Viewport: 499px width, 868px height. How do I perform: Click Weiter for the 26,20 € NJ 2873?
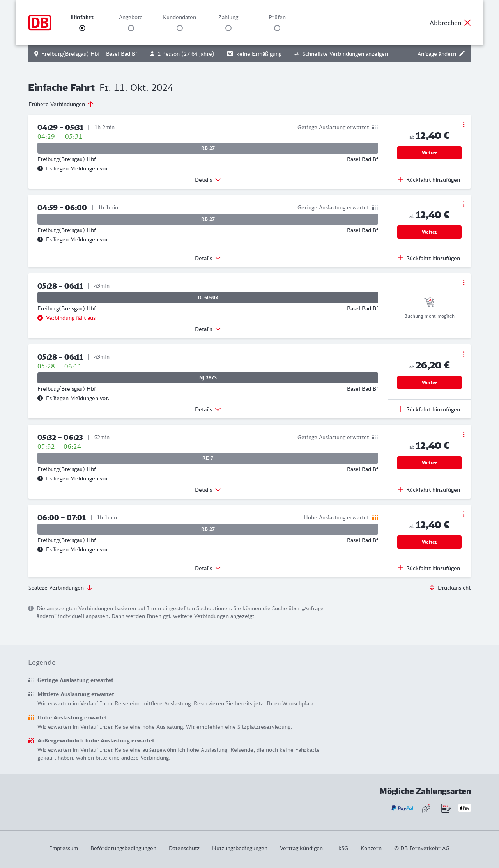click(429, 383)
